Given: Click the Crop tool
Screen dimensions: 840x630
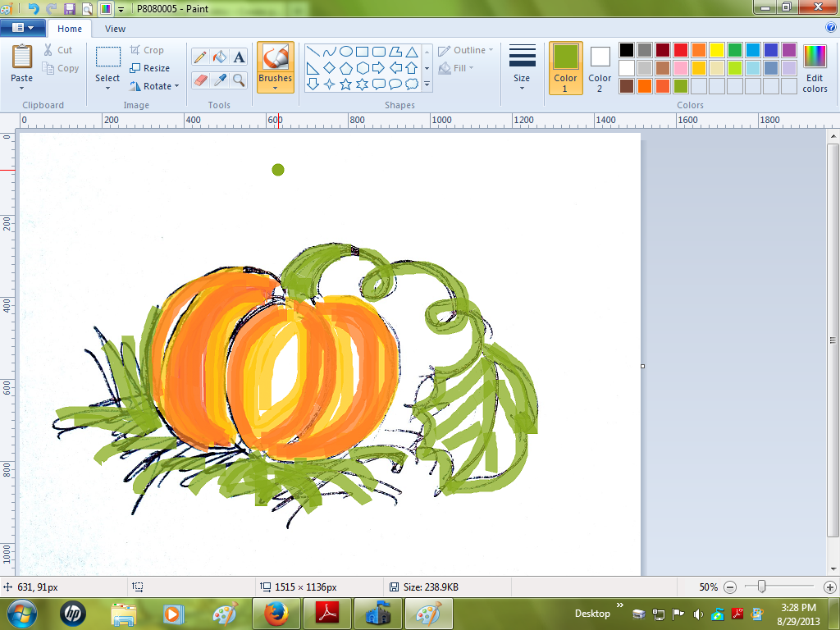Looking at the screenshot, I should 146,49.
